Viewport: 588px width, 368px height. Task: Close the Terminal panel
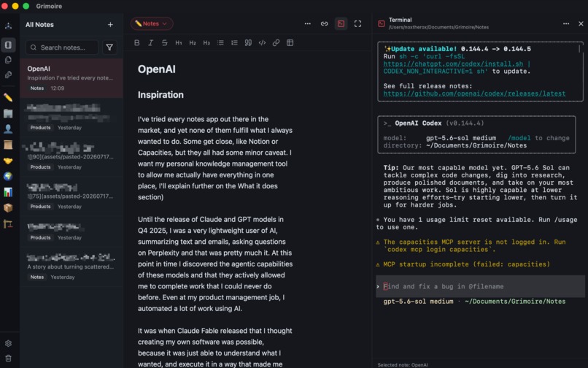click(x=581, y=23)
